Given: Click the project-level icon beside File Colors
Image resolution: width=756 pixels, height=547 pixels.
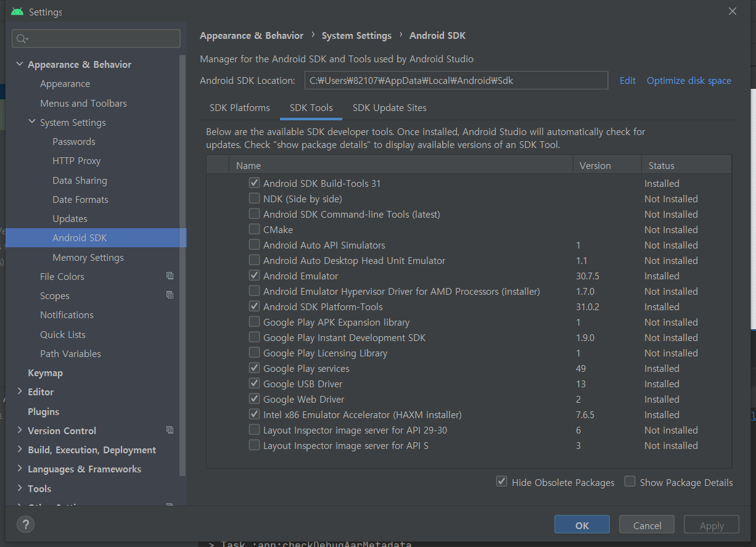Looking at the screenshot, I should point(170,276).
